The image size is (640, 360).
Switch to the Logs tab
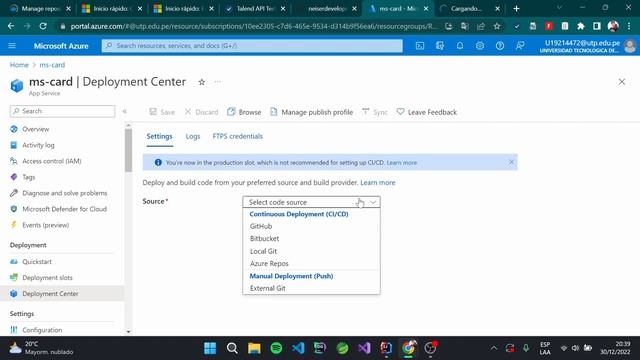tap(193, 136)
